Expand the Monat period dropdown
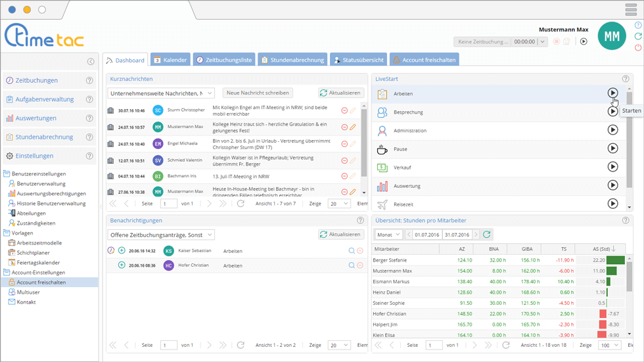Viewport: 644px width, 362px height. (388, 235)
